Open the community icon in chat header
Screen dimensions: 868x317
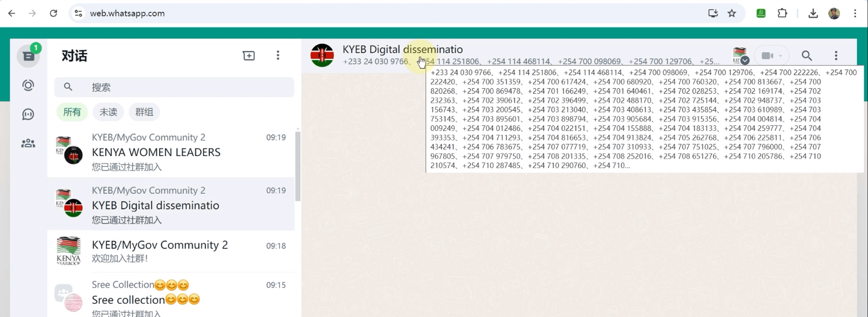(740, 56)
